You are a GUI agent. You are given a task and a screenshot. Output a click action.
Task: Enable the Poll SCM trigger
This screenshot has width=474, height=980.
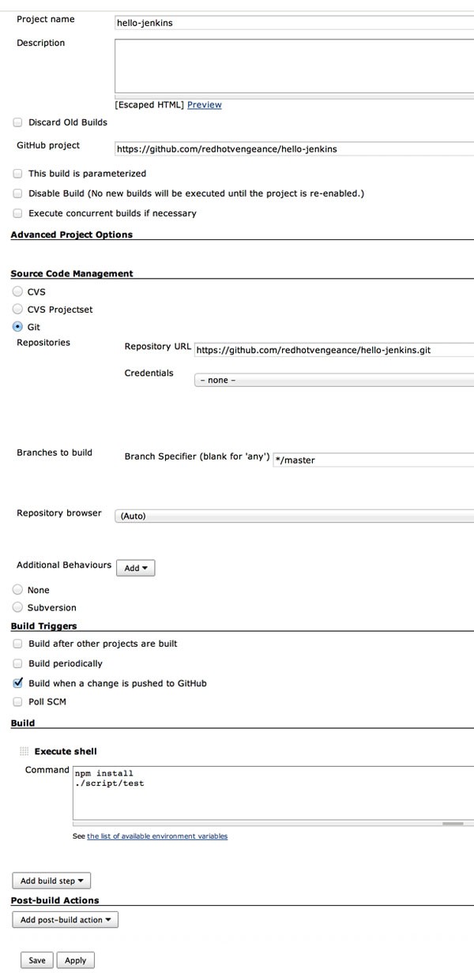(x=17, y=701)
